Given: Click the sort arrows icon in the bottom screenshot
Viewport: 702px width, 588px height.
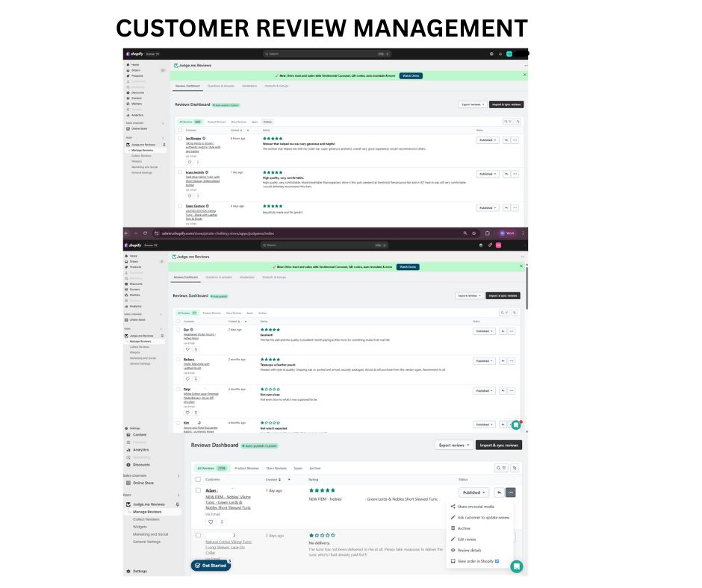Looking at the screenshot, I should 515,468.
